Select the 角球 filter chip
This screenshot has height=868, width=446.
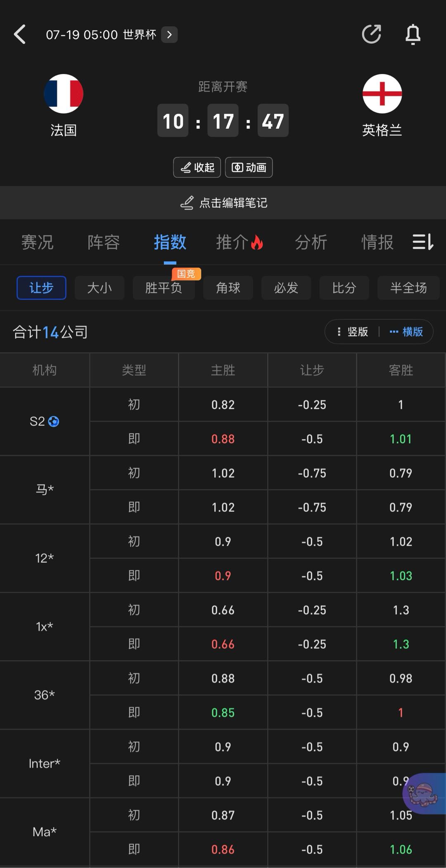(x=228, y=288)
